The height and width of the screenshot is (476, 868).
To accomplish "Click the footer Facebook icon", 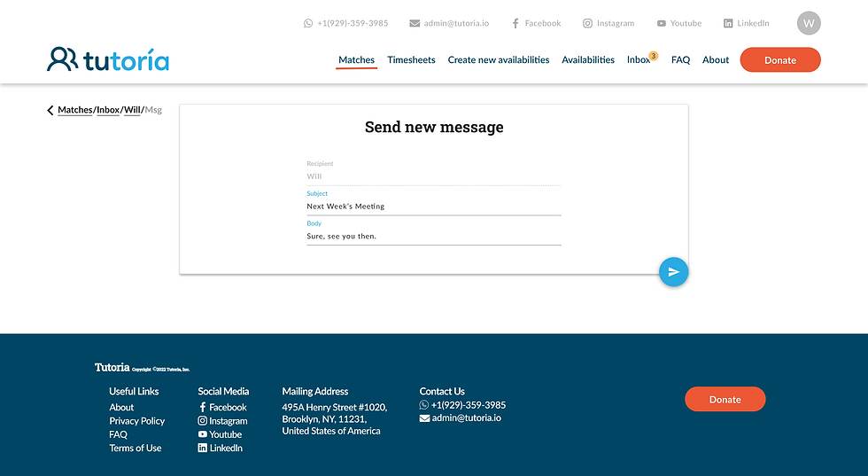I will point(203,407).
